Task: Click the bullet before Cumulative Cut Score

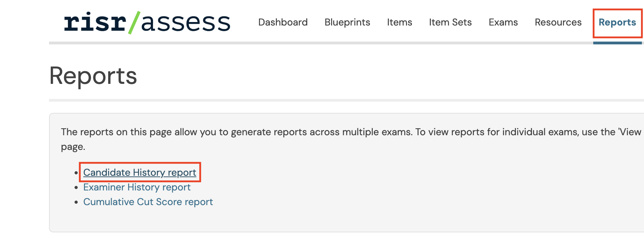Action: pos(76,202)
